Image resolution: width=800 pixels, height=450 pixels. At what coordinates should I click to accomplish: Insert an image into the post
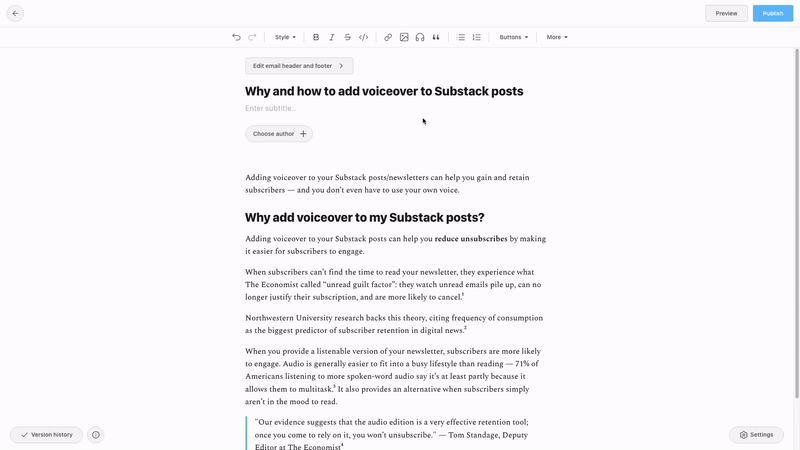pyautogui.click(x=404, y=37)
